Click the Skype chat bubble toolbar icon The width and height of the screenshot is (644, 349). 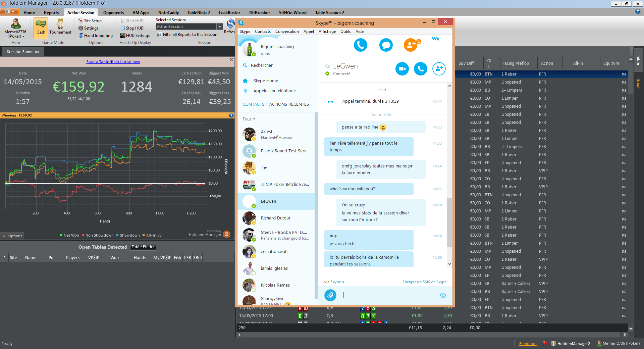coord(386,45)
